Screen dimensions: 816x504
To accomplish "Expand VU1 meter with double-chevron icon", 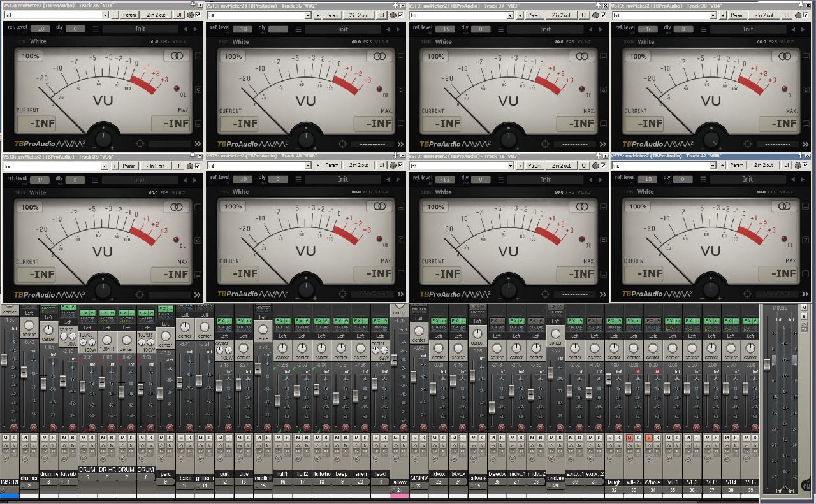I will pyautogui.click(x=198, y=144).
